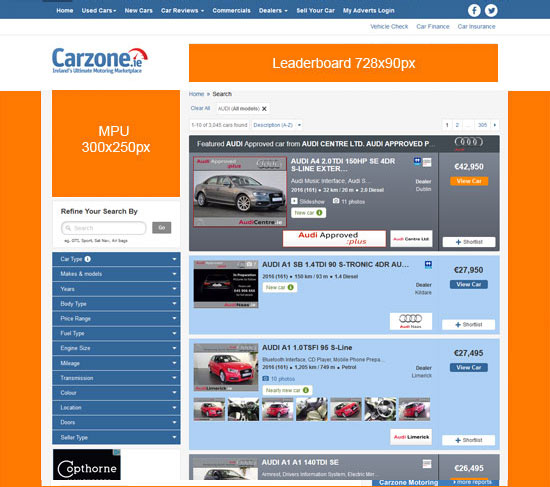Open the Car Reviews menu
The height and width of the screenshot is (487, 550).
(182, 11)
